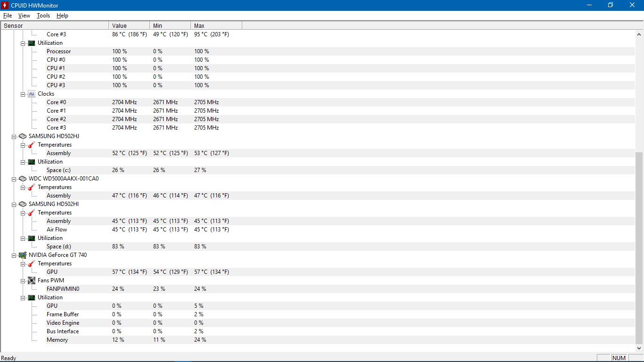
Task: Collapse the SAMSUNG HD502HI drive node
Action: 14,204
